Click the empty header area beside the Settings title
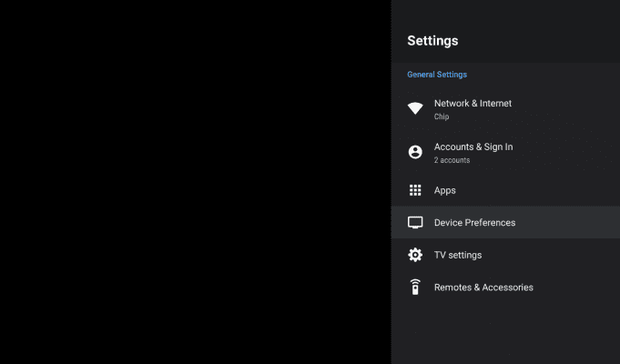 pyautogui.click(x=538, y=41)
